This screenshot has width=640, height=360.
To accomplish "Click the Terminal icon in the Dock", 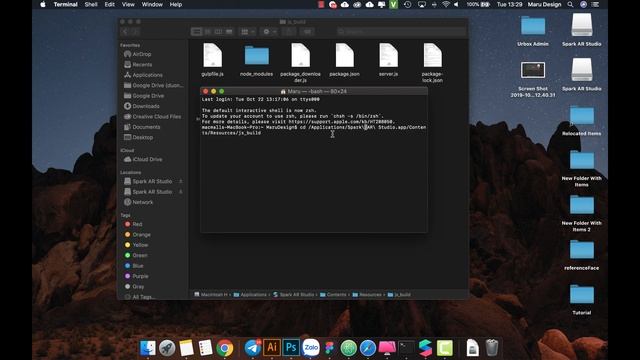I will 407,348.
